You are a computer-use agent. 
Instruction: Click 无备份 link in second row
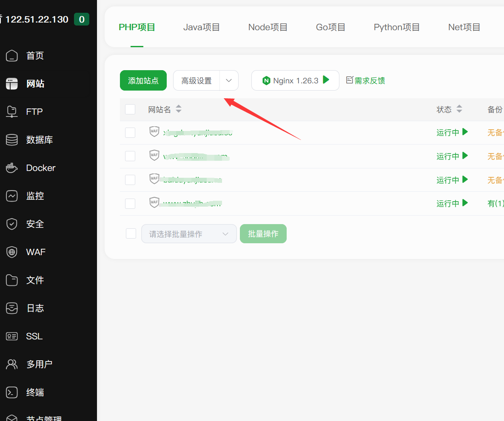[495, 156]
